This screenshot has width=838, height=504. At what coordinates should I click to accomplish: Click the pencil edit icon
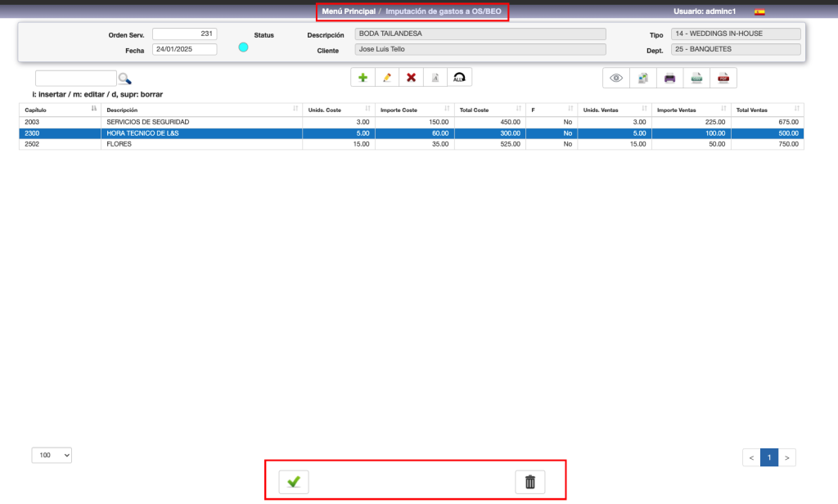coord(387,78)
